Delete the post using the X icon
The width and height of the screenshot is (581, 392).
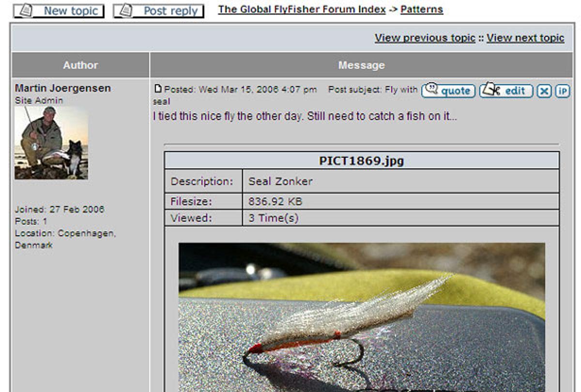click(x=544, y=91)
